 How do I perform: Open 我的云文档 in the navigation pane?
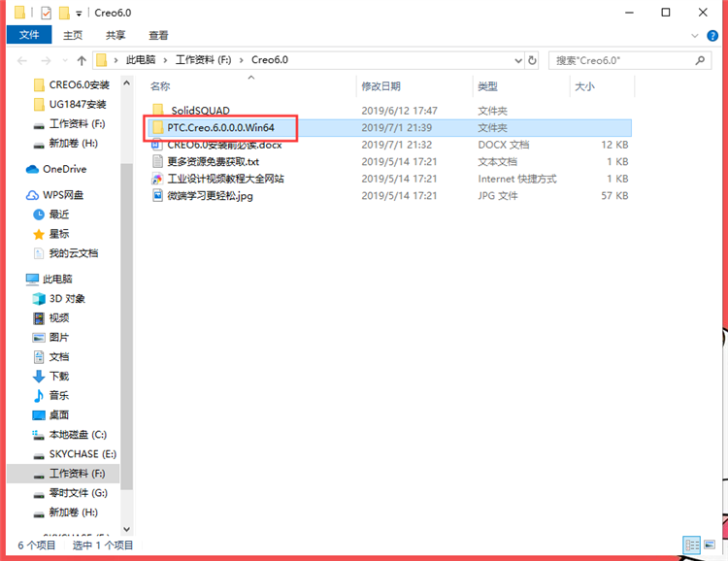tap(74, 253)
